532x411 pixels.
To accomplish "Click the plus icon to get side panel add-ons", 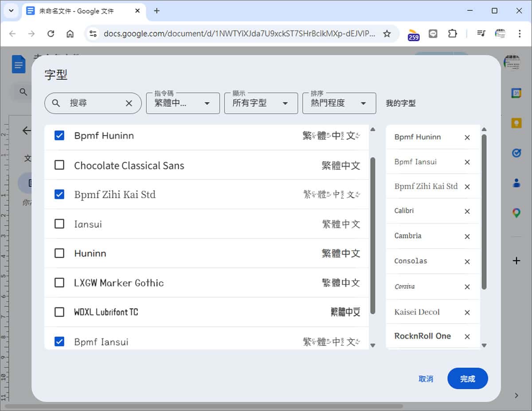I will [x=516, y=261].
